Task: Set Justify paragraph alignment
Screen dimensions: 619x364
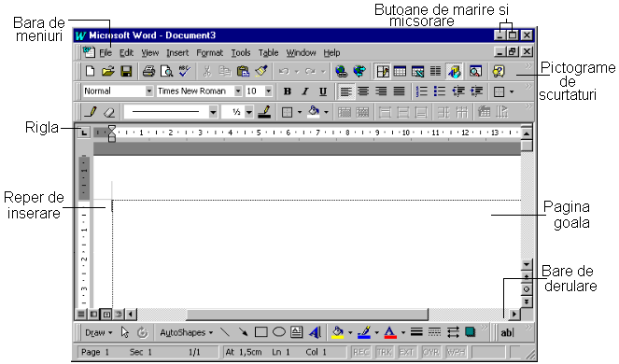Action: [399, 91]
